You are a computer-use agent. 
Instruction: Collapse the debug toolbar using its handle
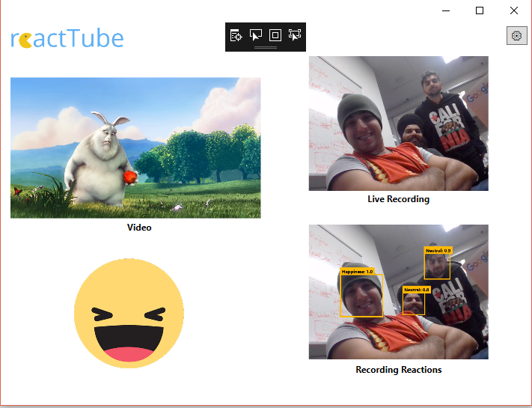[266, 48]
